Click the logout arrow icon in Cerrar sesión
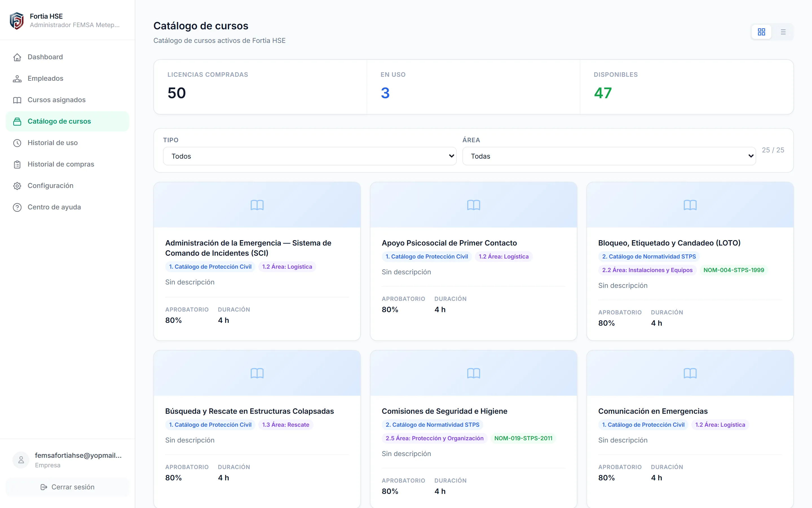 click(x=44, y=487)
